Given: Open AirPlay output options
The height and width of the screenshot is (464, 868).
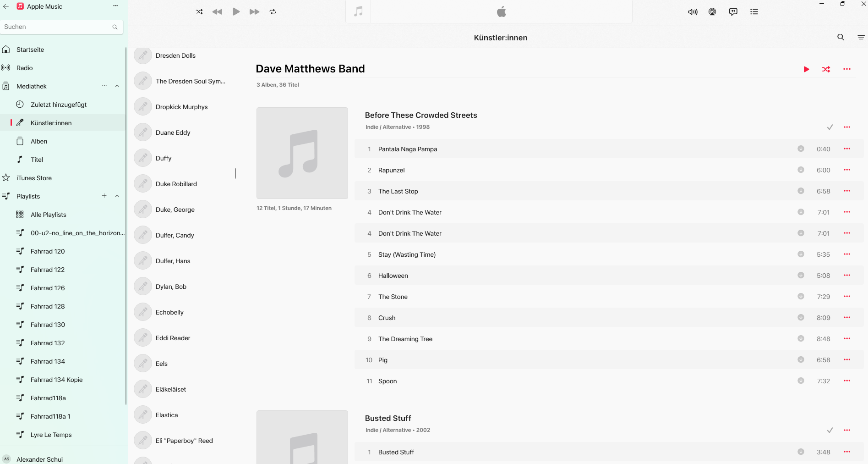Looking at the screenshot, I should click(712, 12).
